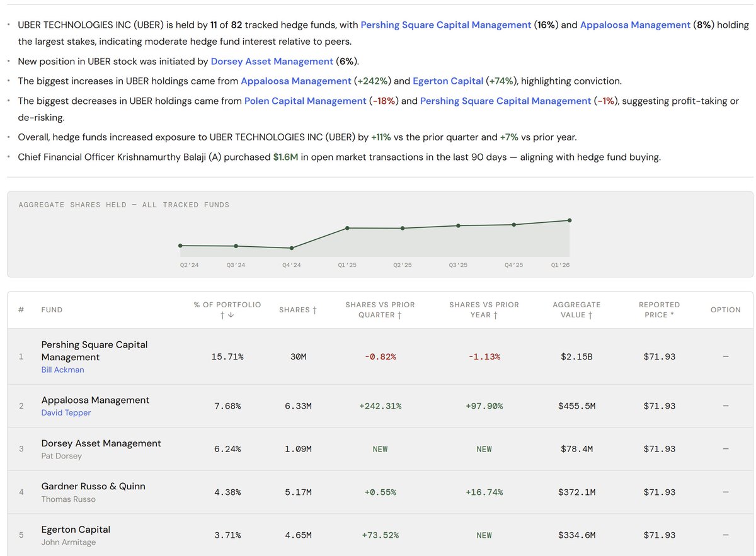Screen dimensions: 756x556
Task: Click David Tepper manager link
Action: (x=66, y=413)
